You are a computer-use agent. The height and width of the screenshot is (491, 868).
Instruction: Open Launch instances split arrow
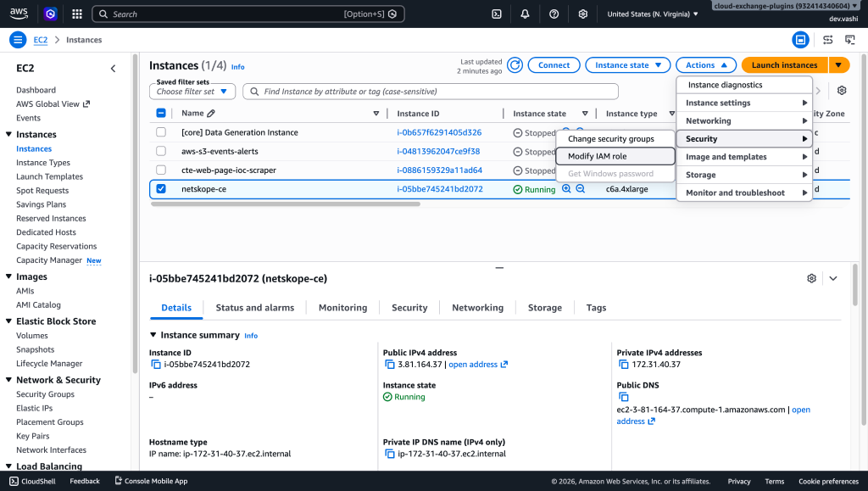coord(838,65)
